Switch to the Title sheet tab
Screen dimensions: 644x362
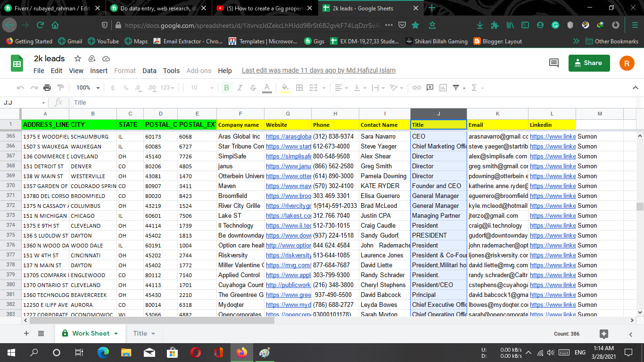pos(140,333)
